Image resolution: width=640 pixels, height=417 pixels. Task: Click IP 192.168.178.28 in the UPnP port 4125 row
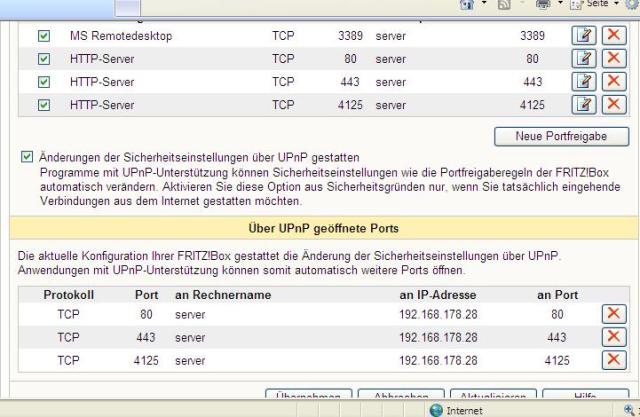coord(438,361)
